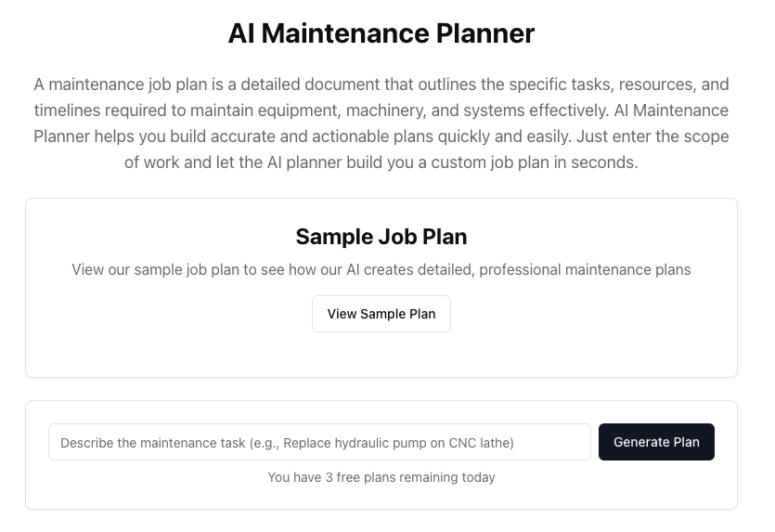
Task: Click the 'timelines required to maintain equipment' line
Action: click(381, 110)
